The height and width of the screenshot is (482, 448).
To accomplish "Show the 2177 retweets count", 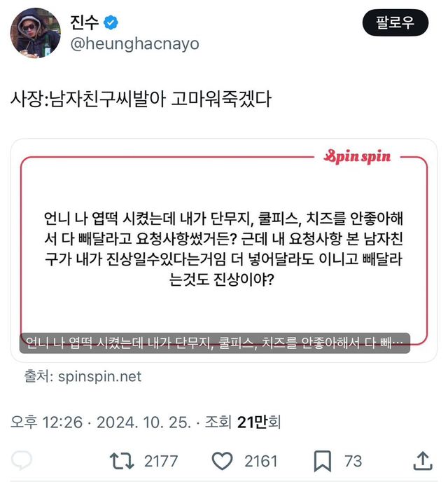I will [161, 461].
